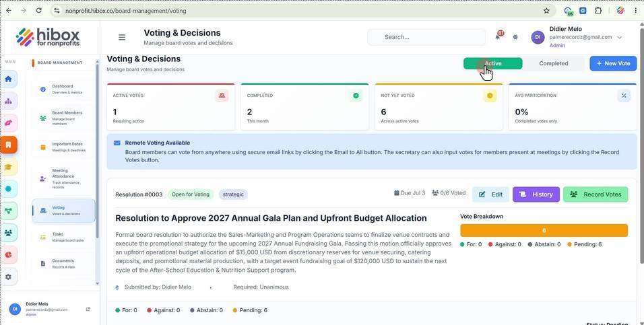Switch to Active votes filter
Viewport: 644px width, 325px height.
coord(493,64)
